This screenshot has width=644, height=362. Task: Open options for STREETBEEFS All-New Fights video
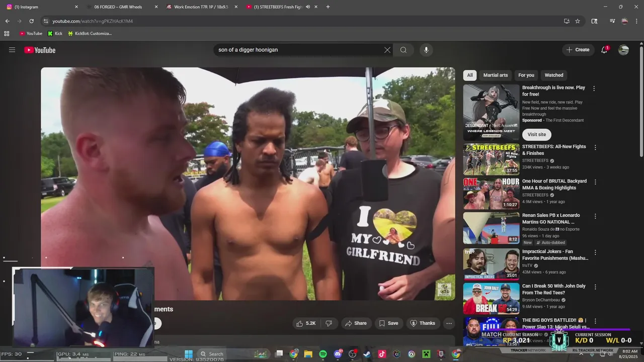coord(595,148)
